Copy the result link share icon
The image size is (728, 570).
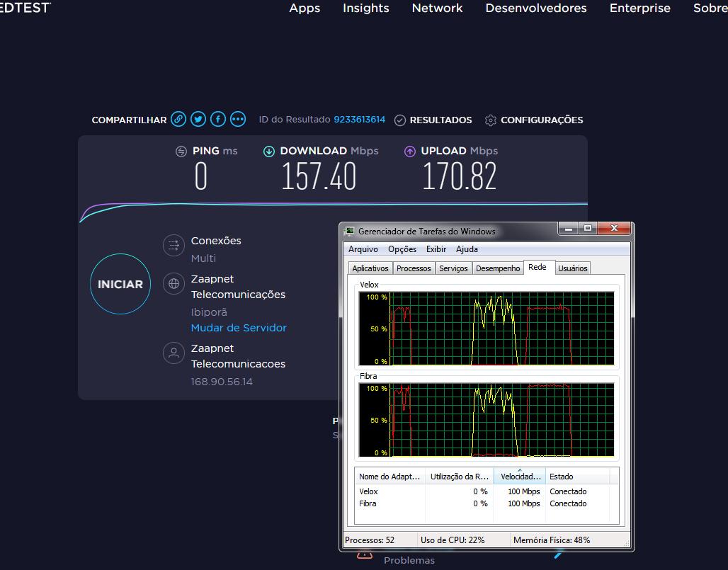click(x=178, y=119)
